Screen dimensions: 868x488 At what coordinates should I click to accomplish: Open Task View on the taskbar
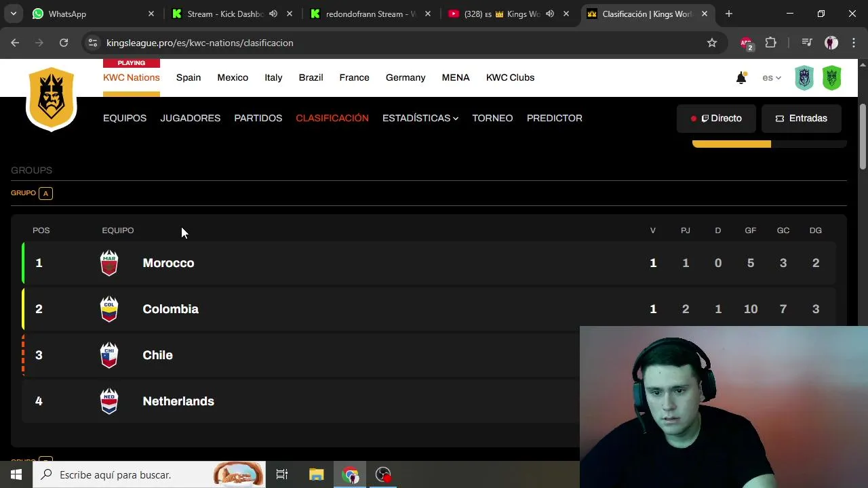[x=282, y=474]
